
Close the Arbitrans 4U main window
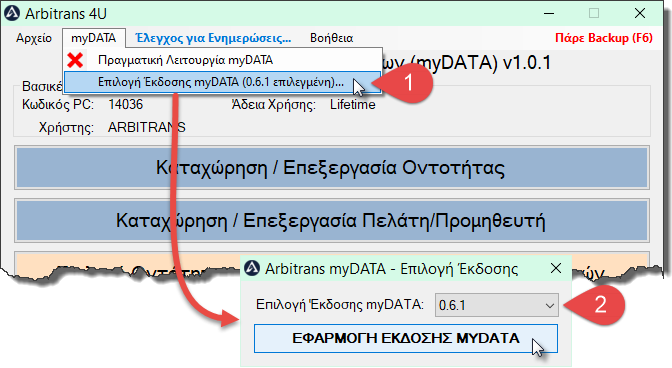pyautogui.click(x=640, y=13)
